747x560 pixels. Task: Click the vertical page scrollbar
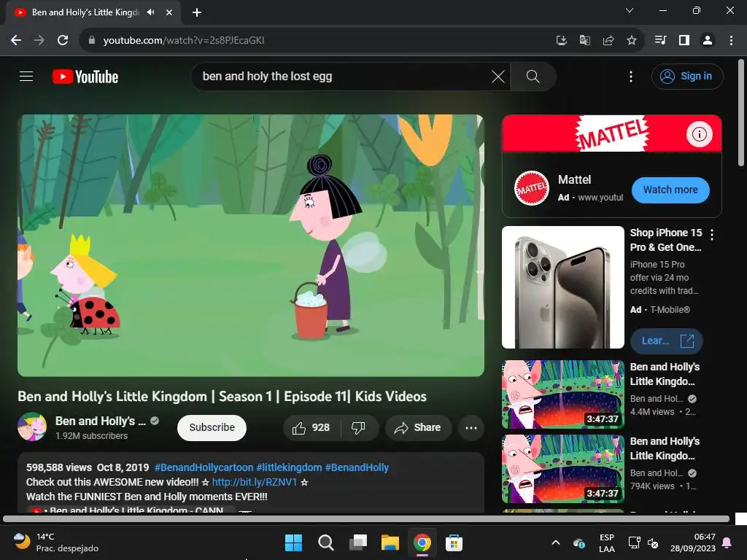(x=741, y=113)
